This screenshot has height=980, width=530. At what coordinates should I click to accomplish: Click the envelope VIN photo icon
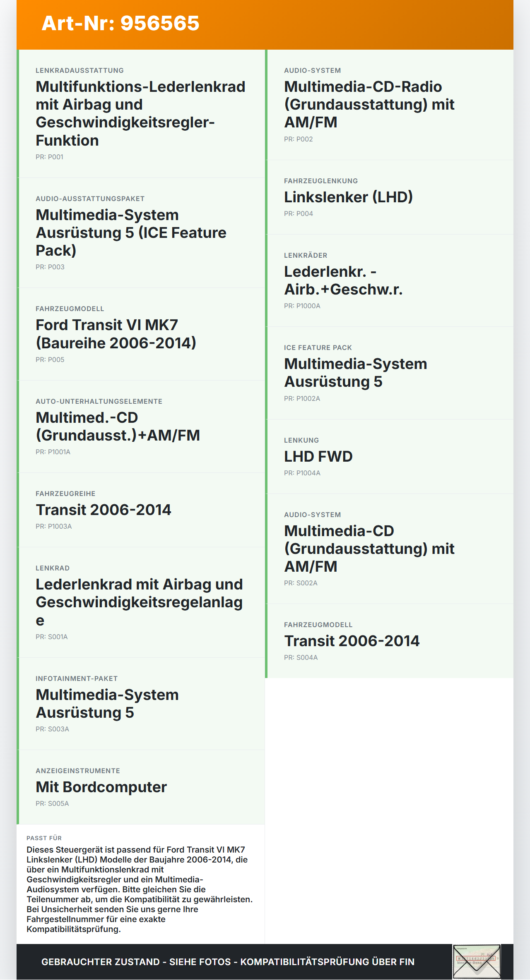tap(477, 961)
